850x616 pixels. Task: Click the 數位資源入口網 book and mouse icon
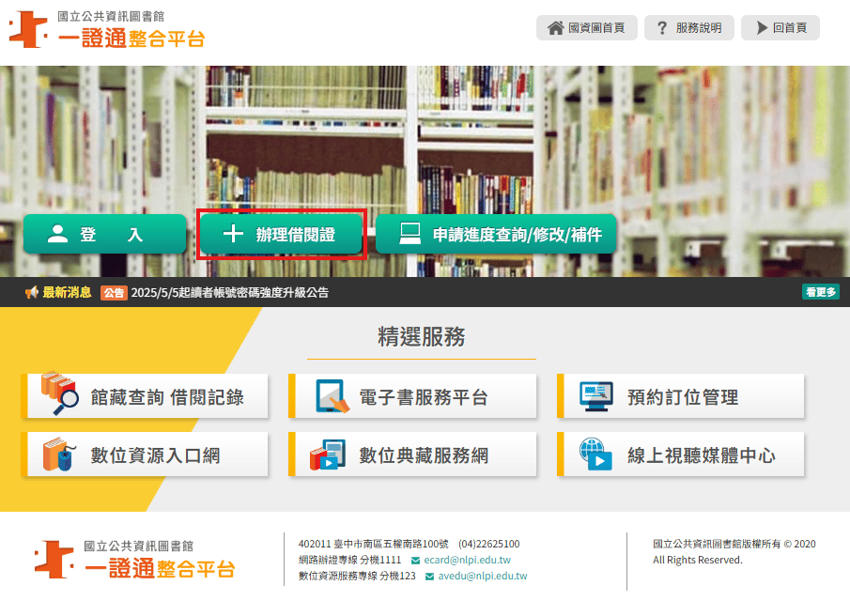(58, 454)
